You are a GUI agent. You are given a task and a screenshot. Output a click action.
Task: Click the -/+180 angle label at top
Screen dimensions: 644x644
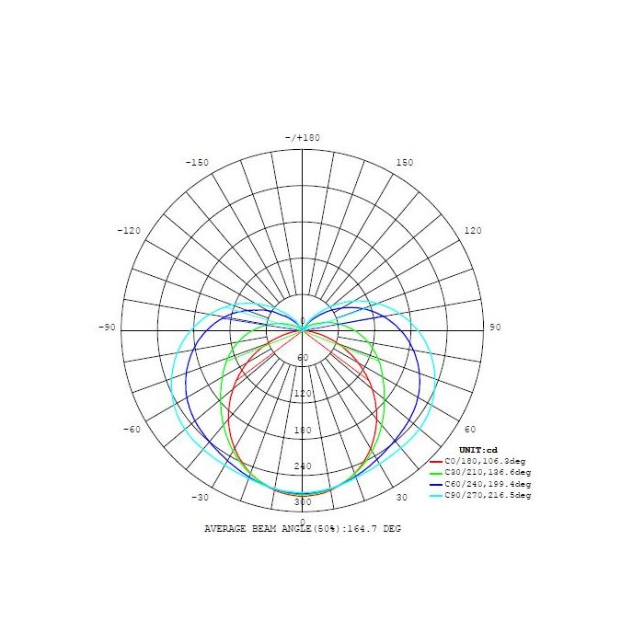(303, 138)
